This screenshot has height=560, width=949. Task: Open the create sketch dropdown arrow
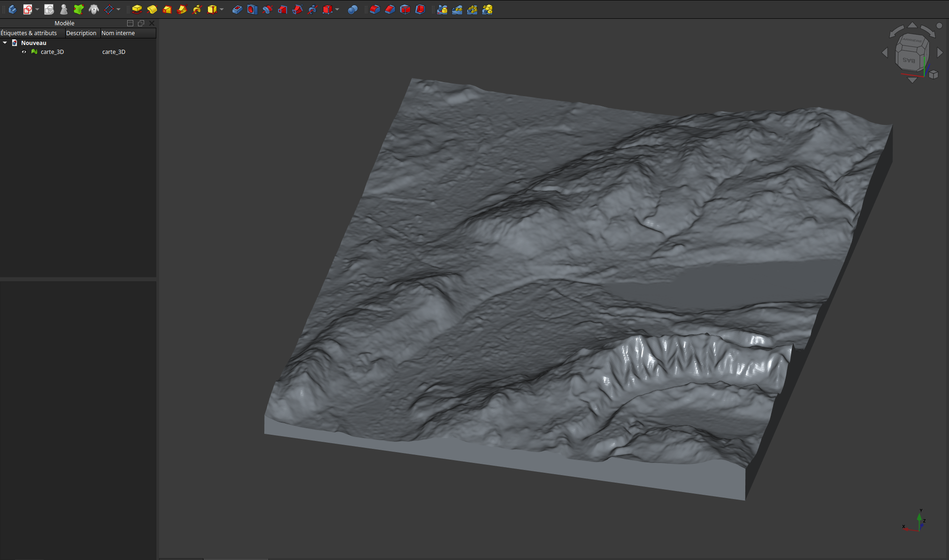click(37, 9)
